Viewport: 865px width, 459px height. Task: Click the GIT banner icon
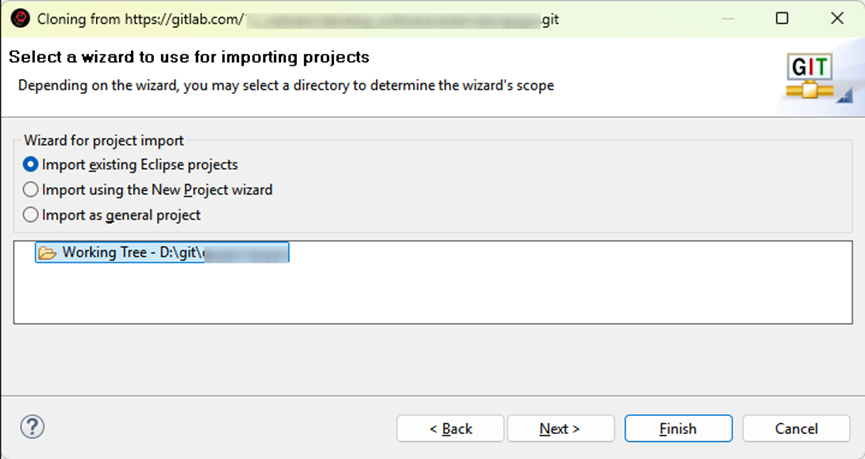pyautogui.click(x=815, y=76)
